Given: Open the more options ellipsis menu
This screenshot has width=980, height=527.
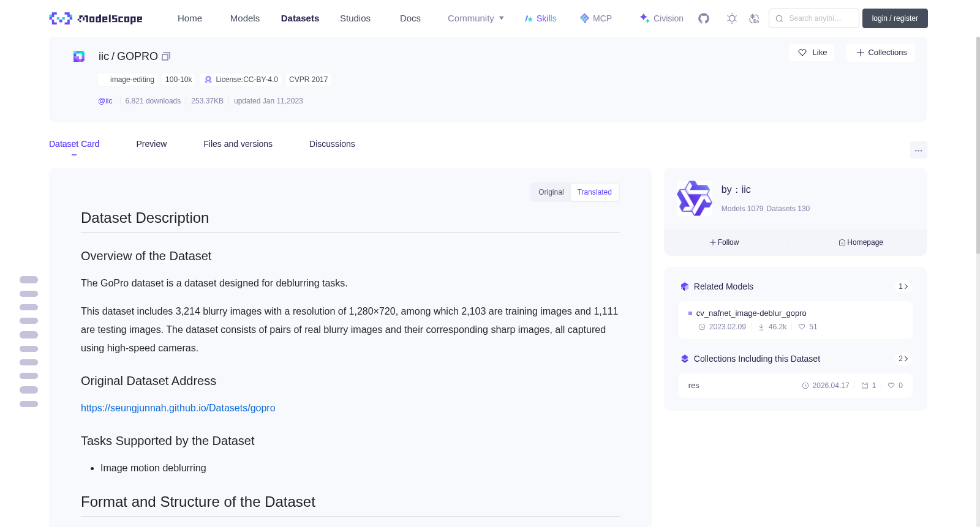Looking at the screenshot, I should point(918,150).
